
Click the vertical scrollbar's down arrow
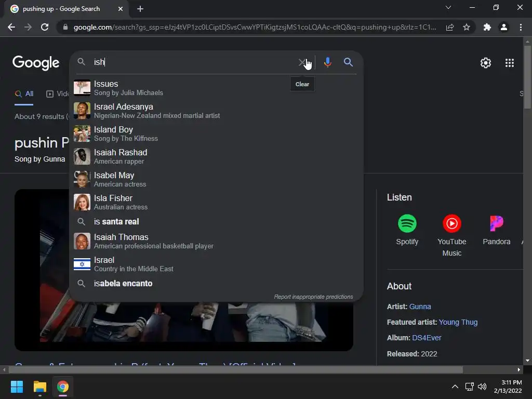click(x=527, y=361)
